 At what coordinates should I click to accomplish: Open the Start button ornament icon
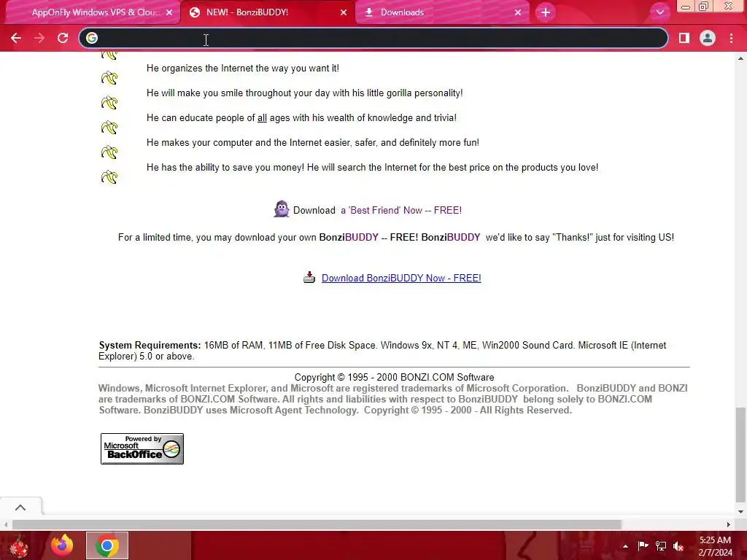(x=19, y=545)
